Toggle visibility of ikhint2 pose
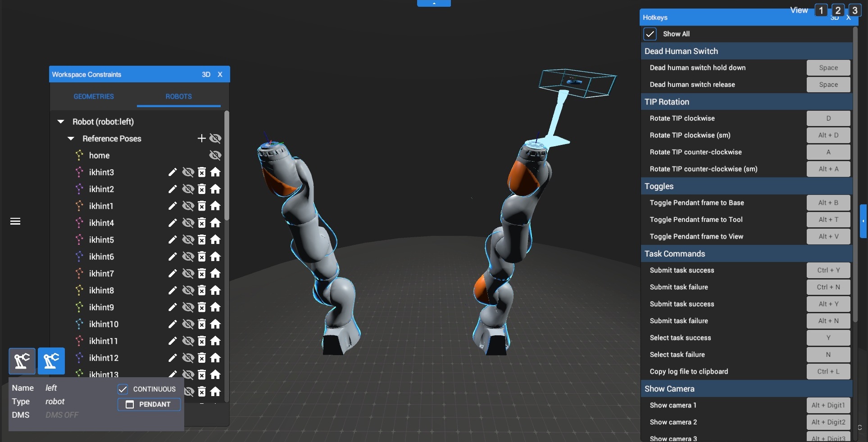 pos(188,189)
